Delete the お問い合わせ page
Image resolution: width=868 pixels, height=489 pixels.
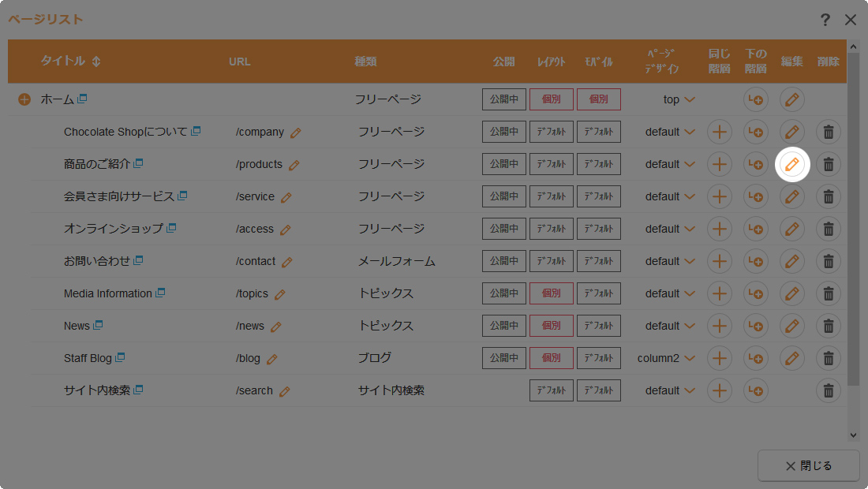[x=828, y=261]
